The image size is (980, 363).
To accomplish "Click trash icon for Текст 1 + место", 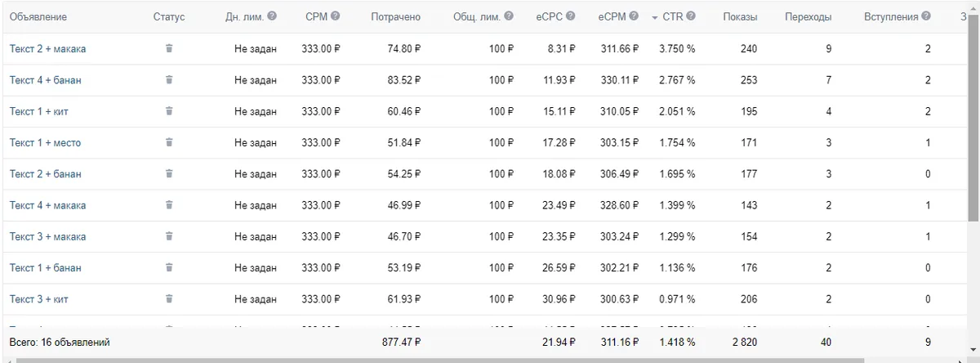I will [169, 142].
